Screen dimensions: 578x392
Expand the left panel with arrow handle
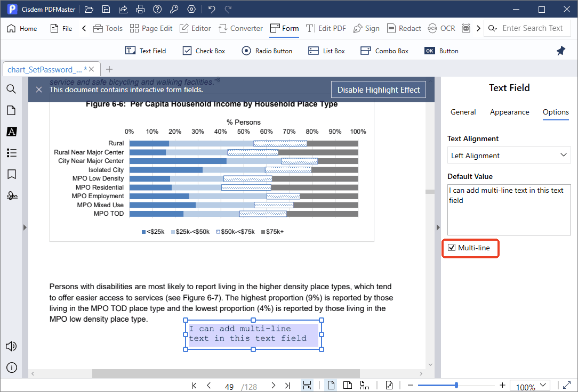click(x=25, y=227)
